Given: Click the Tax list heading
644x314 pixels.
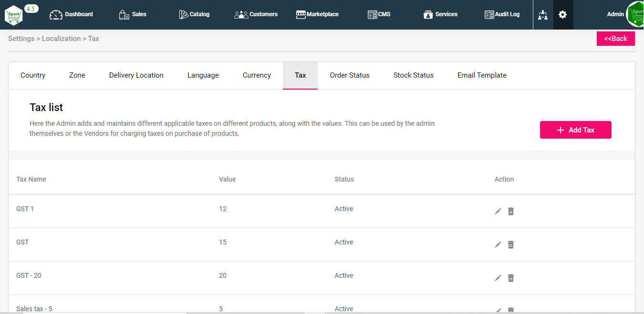Looking at the screenshot, I should (46, 107).
